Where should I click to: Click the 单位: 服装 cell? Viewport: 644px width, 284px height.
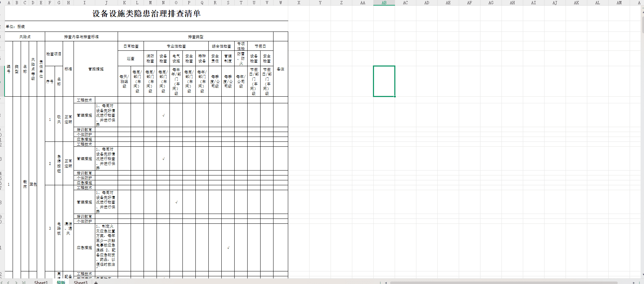point(15,27)
